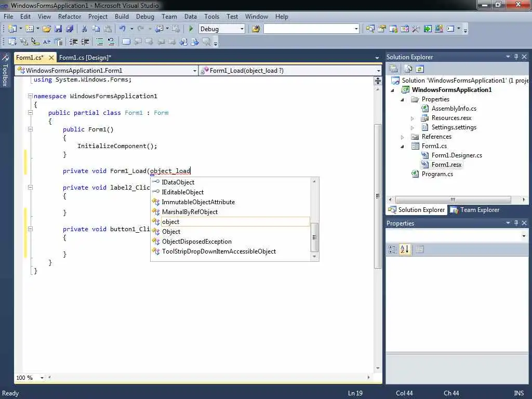Click the Find in Files icon
The image size is (532, 399).
tap(256, 29)
